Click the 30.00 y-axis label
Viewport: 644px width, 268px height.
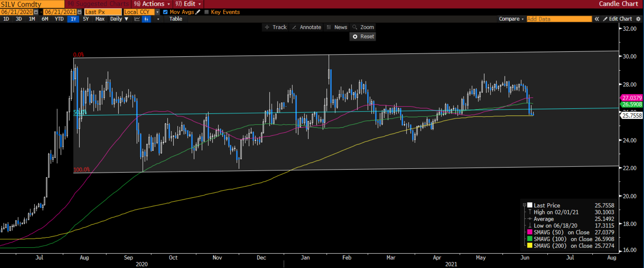[630, 56]
